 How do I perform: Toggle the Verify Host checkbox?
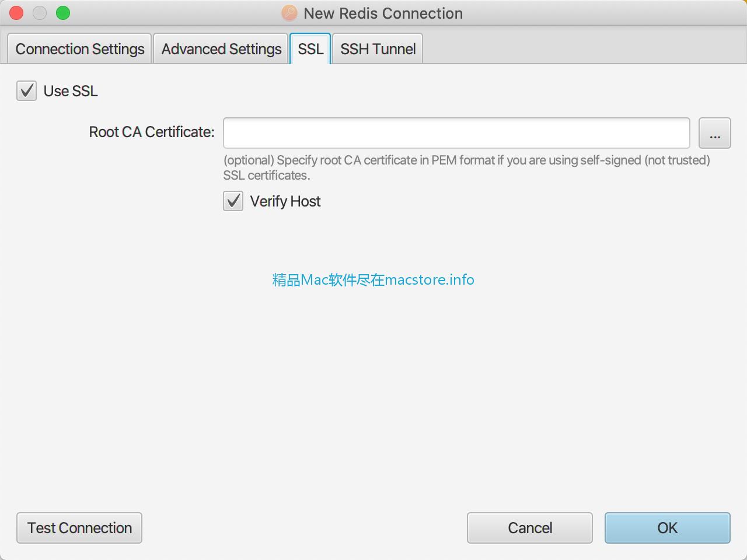(x=233, y=201)
